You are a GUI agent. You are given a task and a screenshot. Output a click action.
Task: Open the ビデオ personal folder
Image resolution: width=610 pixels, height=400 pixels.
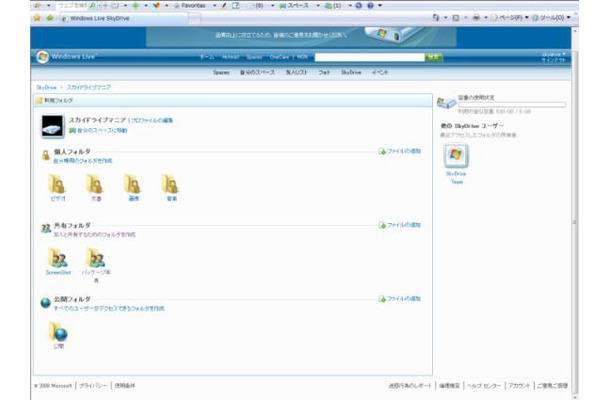tap(57, 188)
